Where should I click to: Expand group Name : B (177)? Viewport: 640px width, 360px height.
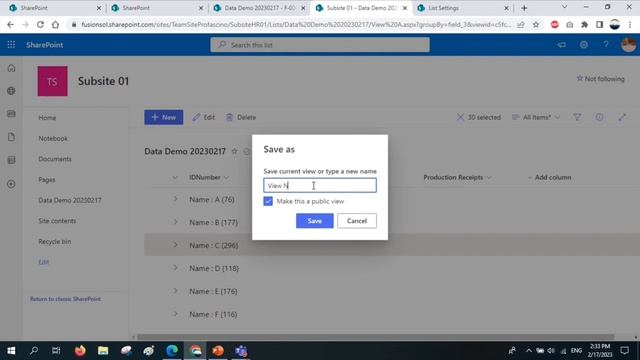[x=176, y=222]
